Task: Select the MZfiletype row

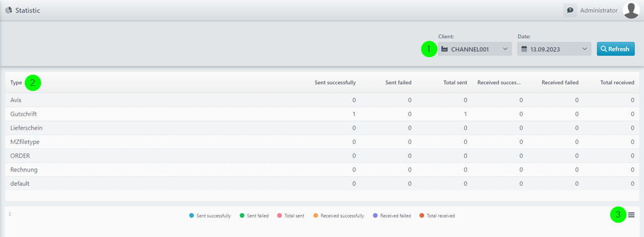Action: click(322, 142)
